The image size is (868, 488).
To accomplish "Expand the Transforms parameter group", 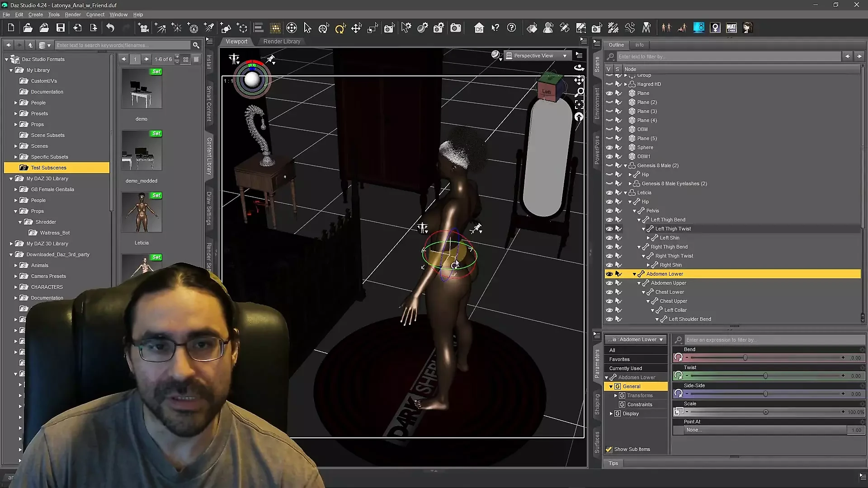I will (x=616, y=395).
